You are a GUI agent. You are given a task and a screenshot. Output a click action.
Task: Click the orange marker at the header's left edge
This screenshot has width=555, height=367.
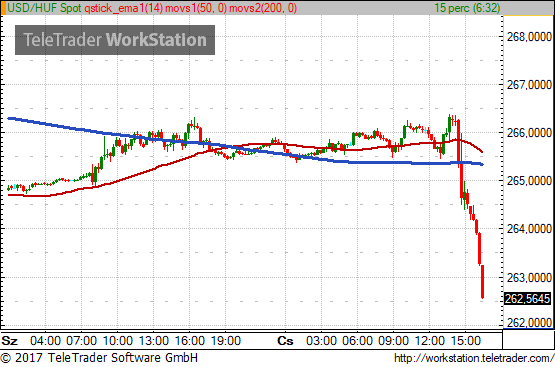[x=3, y=7]
